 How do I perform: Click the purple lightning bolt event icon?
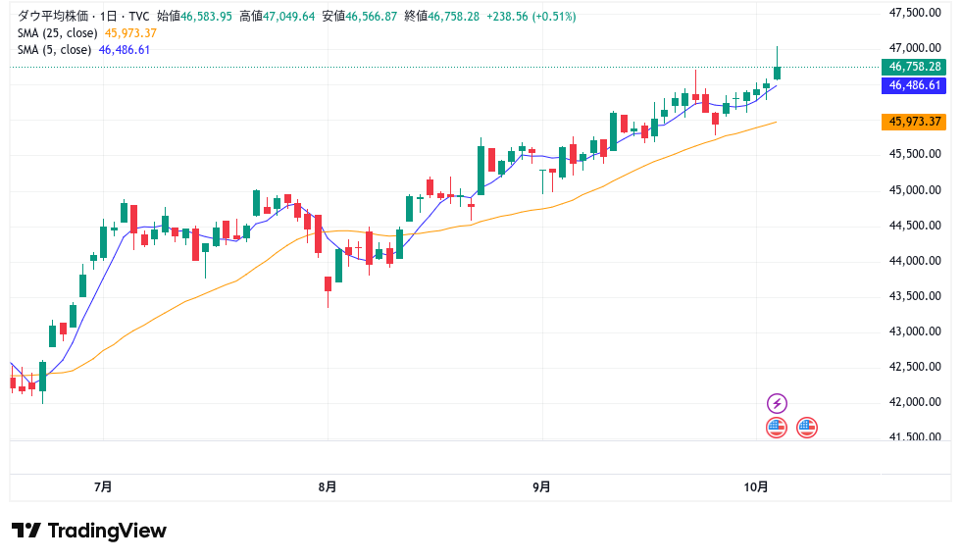coord(777,403)
